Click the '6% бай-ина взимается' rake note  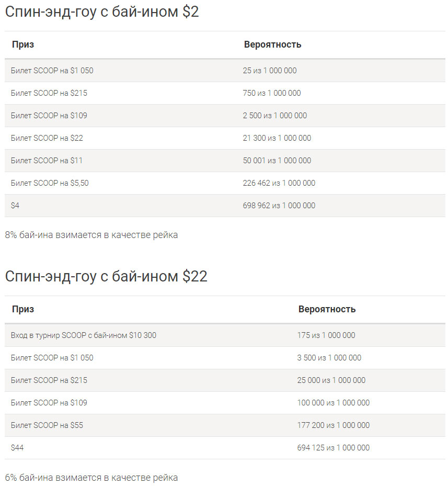91,478
